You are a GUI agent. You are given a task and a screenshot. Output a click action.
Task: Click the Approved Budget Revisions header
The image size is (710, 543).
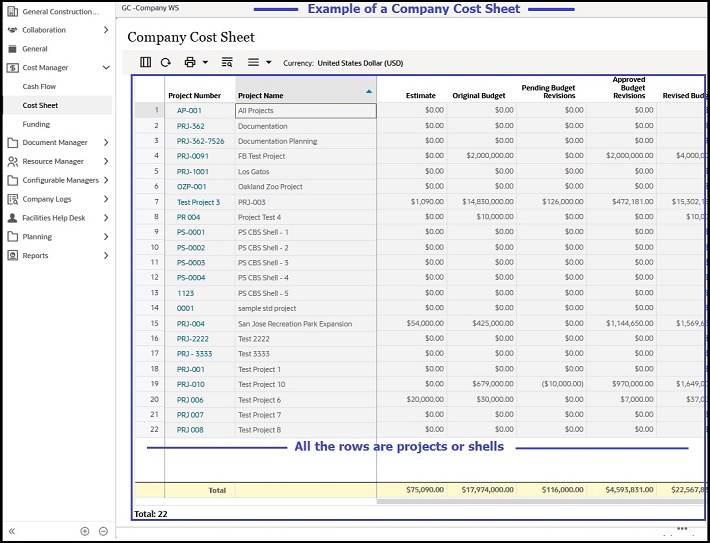point(629,88)
